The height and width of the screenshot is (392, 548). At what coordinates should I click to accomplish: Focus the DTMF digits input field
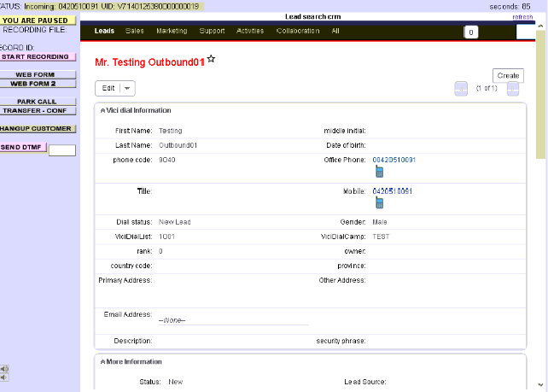pyautogui.click(x=61, y=150)
